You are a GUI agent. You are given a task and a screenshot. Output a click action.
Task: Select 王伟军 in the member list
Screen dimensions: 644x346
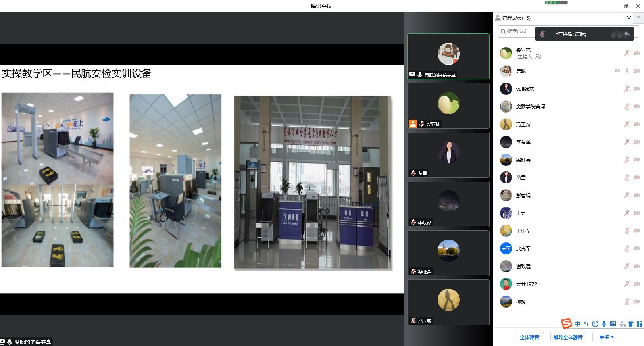coord(523,231)
